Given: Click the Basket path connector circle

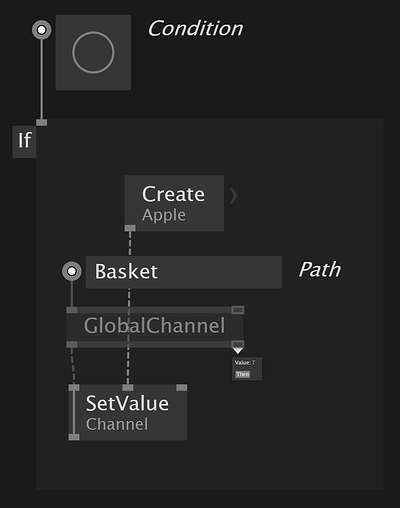Looking at the screenshot, I should click(x=72, y=271).
